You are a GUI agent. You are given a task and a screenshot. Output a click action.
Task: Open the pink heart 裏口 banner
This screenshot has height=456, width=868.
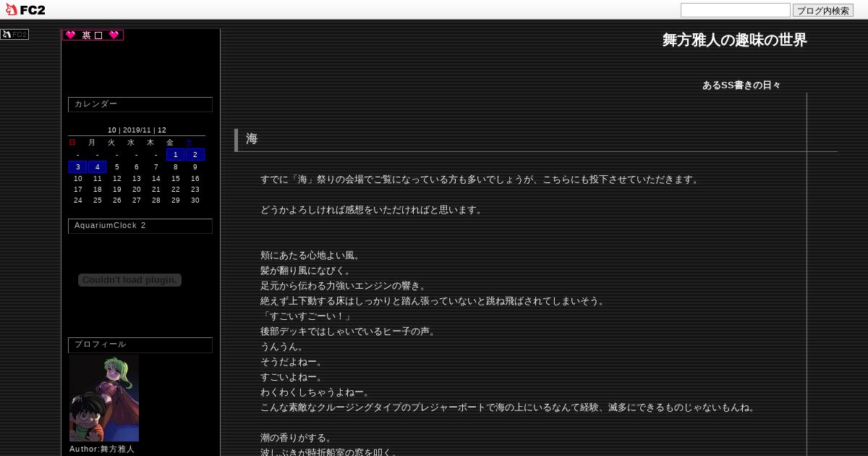tap(93, 35)
